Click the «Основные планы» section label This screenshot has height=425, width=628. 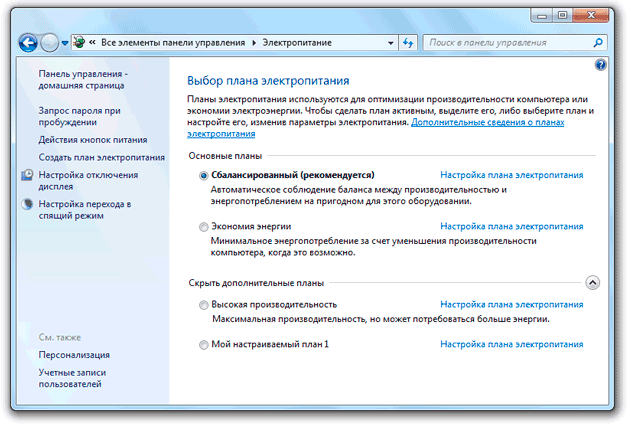point(225,155)
